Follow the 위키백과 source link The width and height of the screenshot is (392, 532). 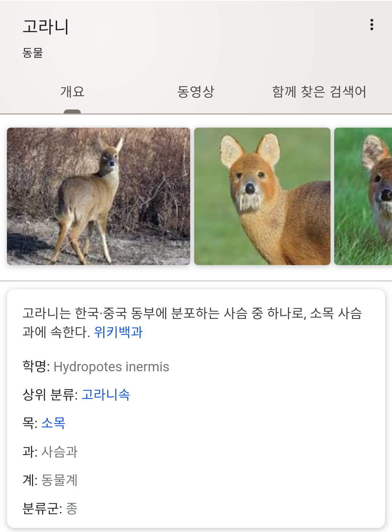pos(118,332)
